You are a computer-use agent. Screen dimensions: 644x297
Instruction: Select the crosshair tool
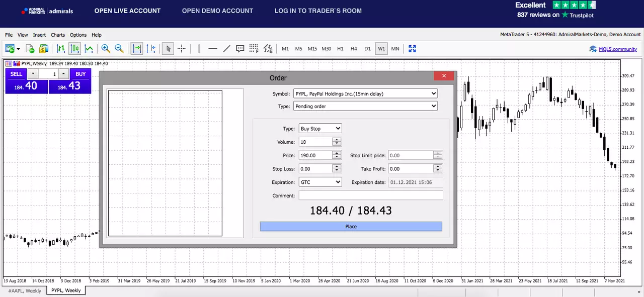(182, 49)
